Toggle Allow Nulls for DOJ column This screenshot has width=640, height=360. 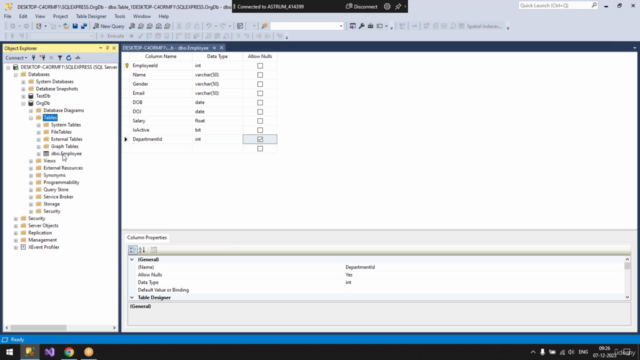(260, 112)
